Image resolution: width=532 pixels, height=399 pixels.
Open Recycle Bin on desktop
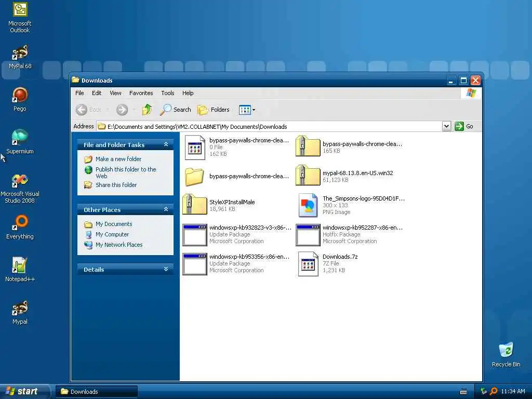tap(506, 354)
